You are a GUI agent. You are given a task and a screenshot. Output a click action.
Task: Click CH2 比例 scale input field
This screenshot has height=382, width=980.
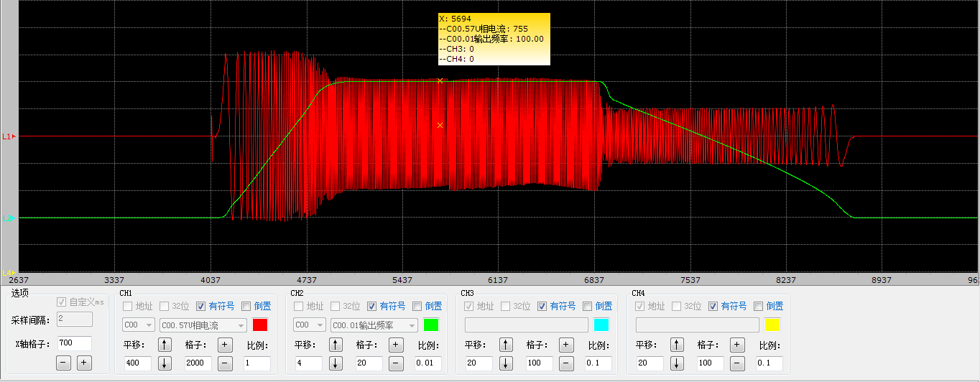[428, 363]
